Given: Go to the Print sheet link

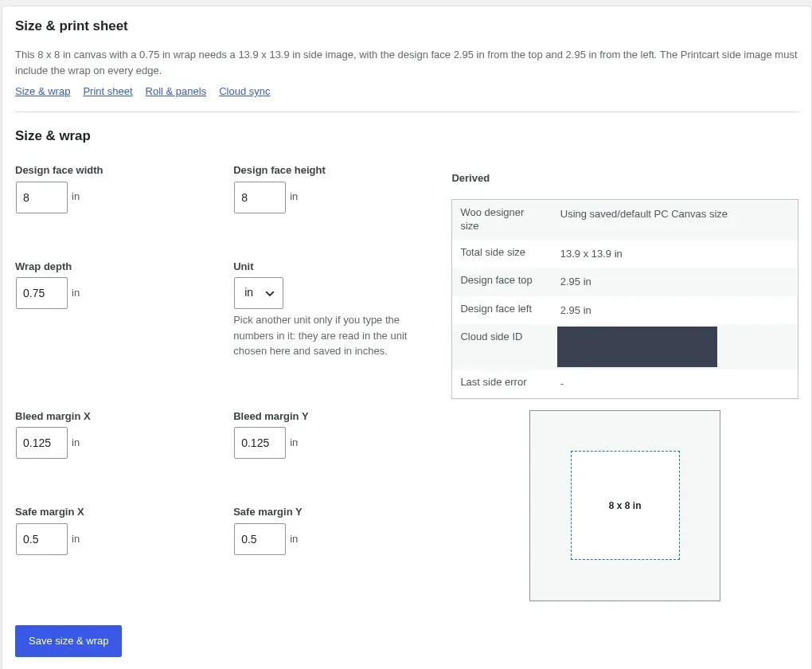Looking at the screenshot, I should point(107,92).
